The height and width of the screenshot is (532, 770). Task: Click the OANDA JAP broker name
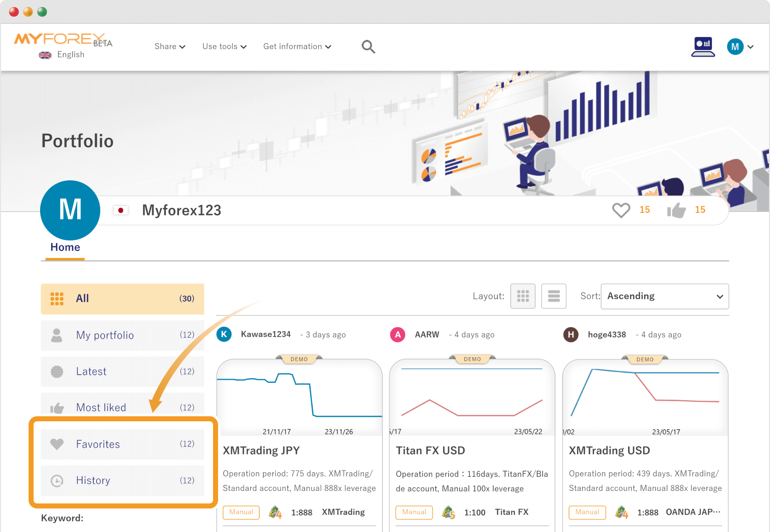(693, 512)
